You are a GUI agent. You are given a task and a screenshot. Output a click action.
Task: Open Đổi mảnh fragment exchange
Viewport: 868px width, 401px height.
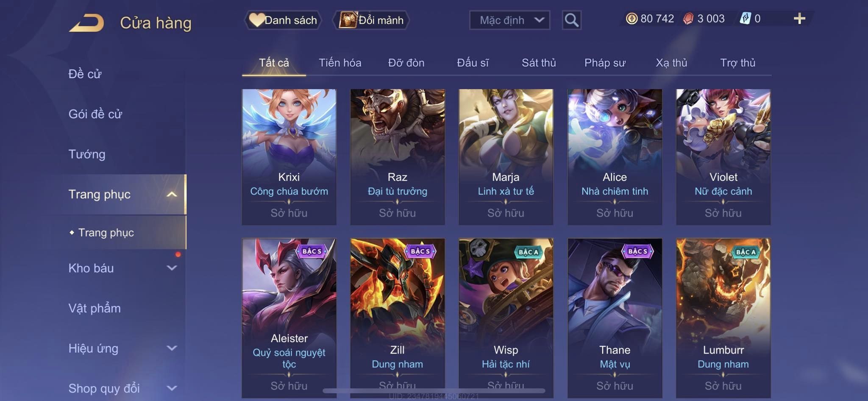pyautogui.click(x=371, y=20)
